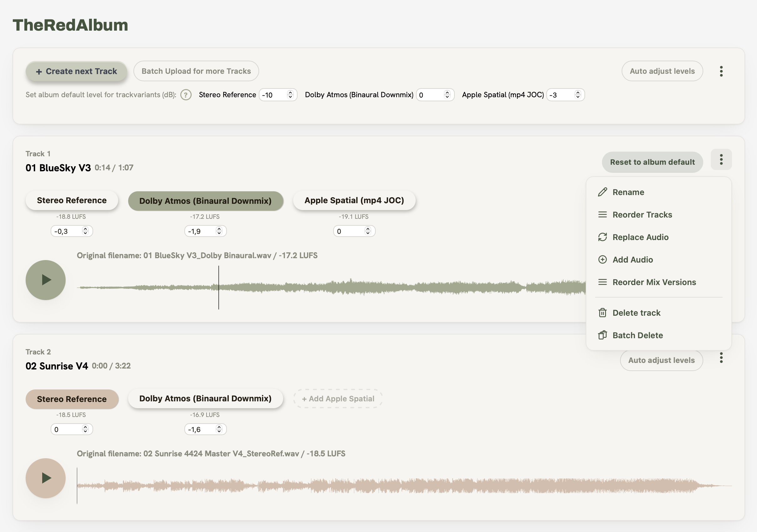Click album default Dolby Atmos level field
This screenshot has width=757, height=532.
pyautogui.click(x=435, y=95)
